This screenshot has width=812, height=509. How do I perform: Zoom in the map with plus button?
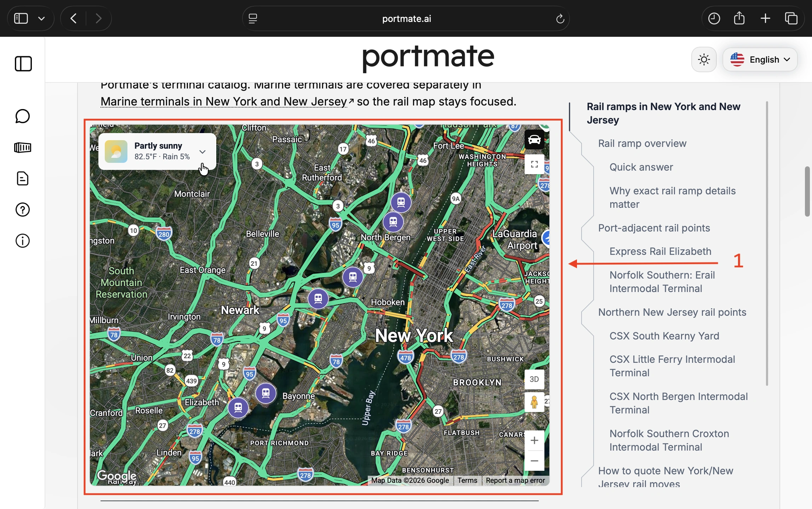pyautogui.click(x=534, y=440)
